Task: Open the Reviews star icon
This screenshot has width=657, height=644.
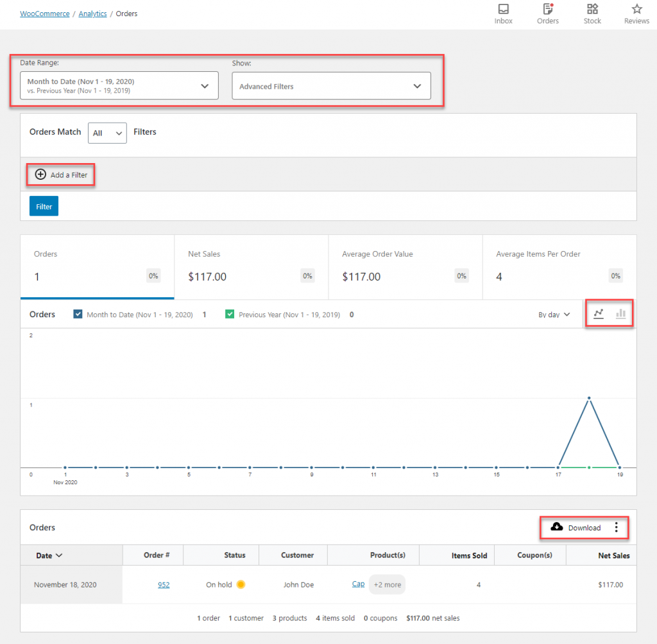Action: tap(636, 10)
